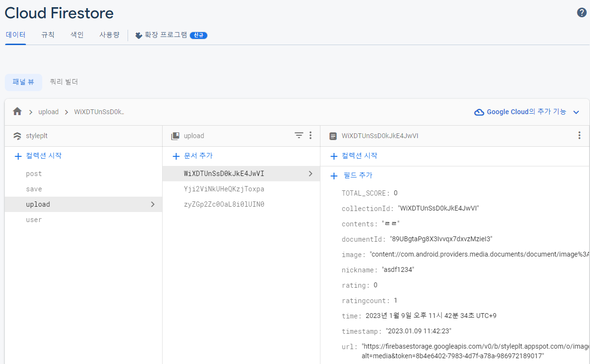590x364 pixels.
Task: Click the extensions puzzle icon
Action: click(139, 35)
